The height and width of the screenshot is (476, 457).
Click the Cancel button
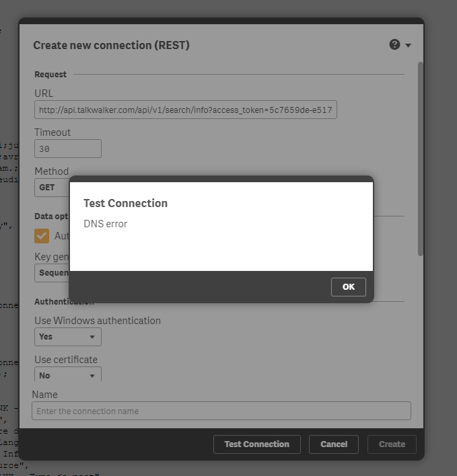334,444
